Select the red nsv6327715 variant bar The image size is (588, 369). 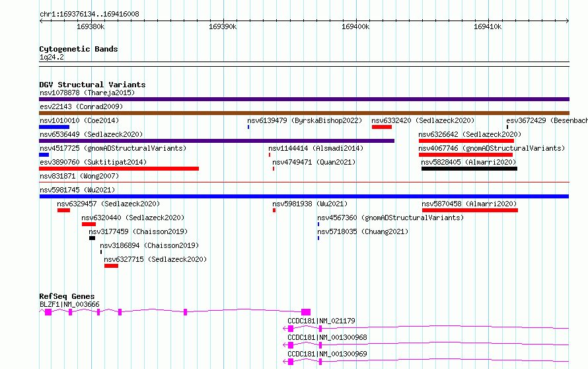(112, 266)
